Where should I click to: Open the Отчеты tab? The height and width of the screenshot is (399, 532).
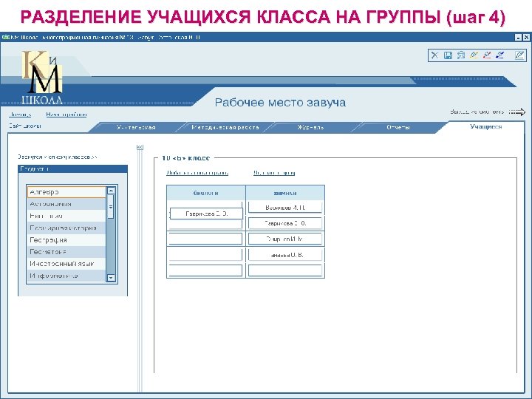(398, 128)
